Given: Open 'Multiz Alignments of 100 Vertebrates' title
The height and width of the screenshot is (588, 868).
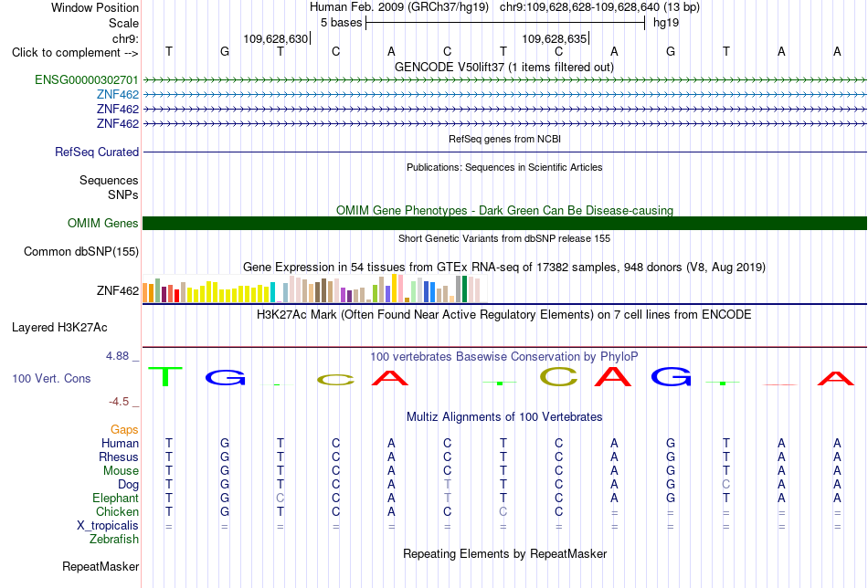Looking at the screenshot, I should 504,416.
